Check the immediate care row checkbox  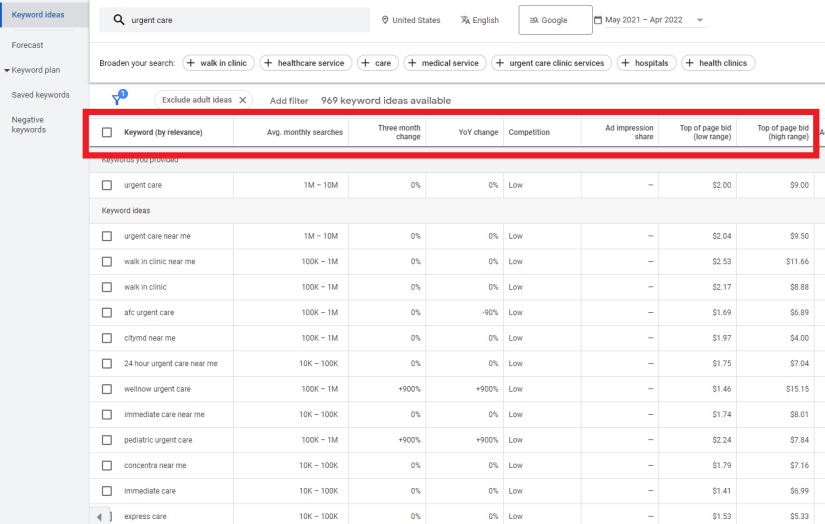click(x=107, y=491)
